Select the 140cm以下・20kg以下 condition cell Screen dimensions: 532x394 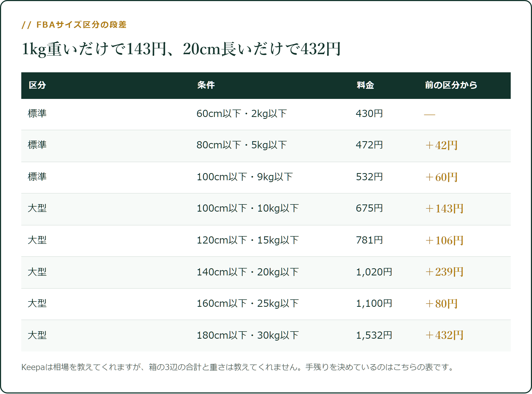[248, 272]
